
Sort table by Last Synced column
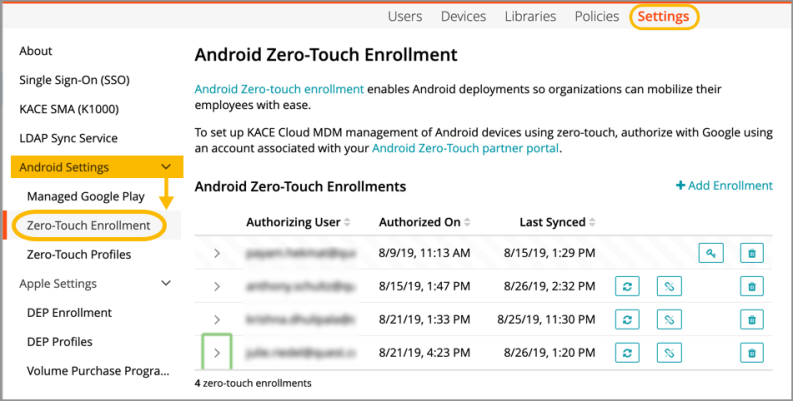[560, 222]
